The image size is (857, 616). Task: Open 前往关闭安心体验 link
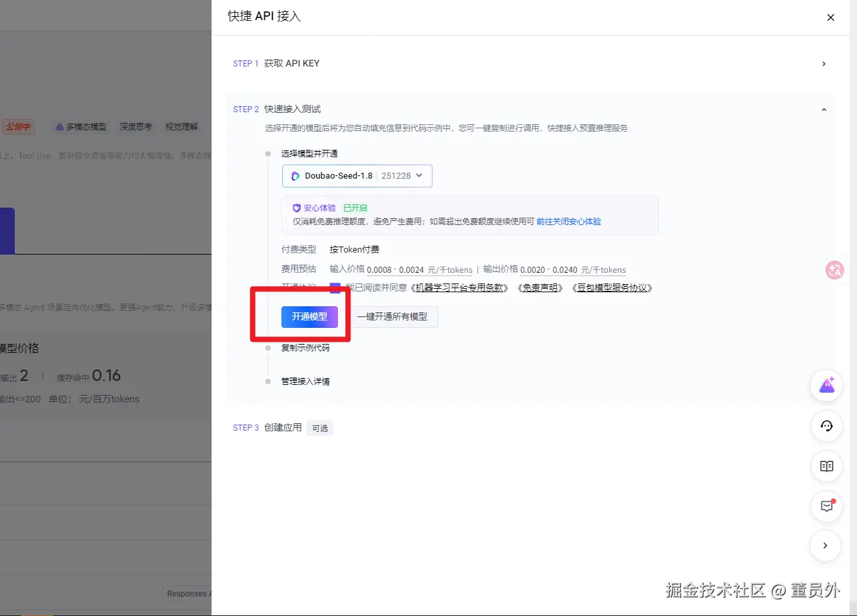[x=568, y=221]
